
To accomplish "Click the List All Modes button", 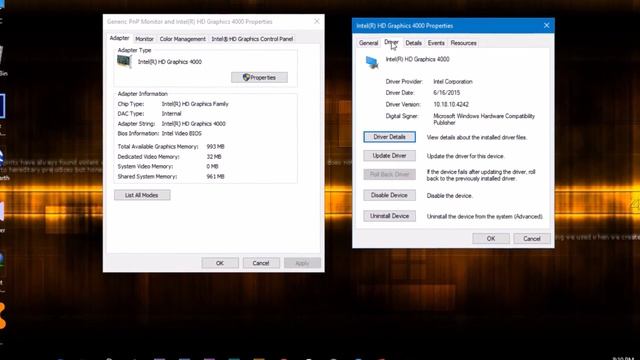I will pos(142,195).
